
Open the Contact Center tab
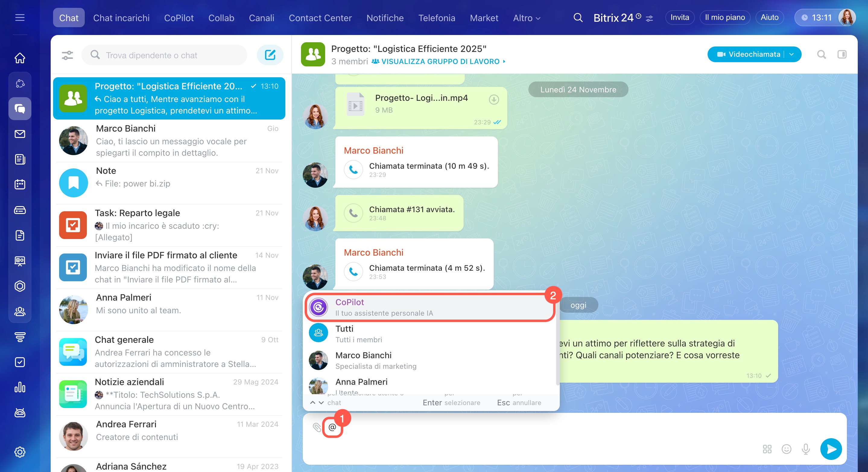pyautogui.click(x=320, y=18)
